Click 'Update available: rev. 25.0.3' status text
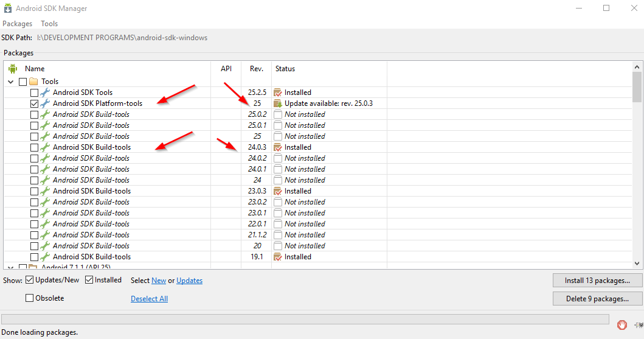Image resolution: width=644 pixels, height=339 pixels. click(328, 103)
